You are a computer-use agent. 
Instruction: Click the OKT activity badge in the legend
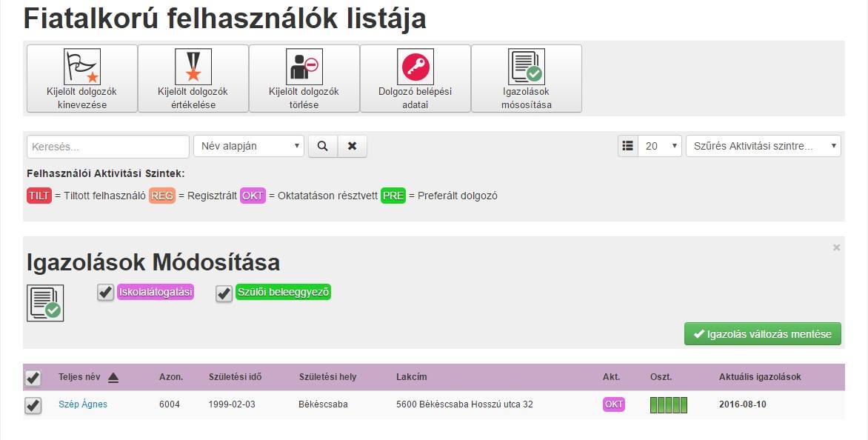[252, 197]
